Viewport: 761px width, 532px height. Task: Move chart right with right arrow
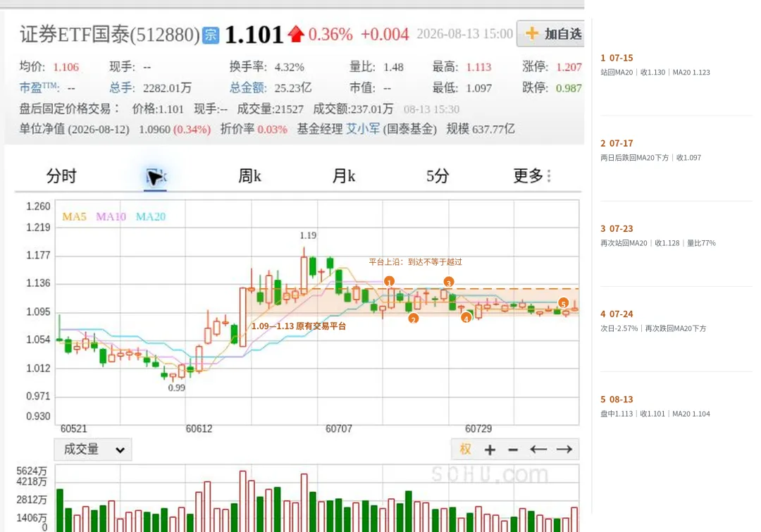(564, 450)
